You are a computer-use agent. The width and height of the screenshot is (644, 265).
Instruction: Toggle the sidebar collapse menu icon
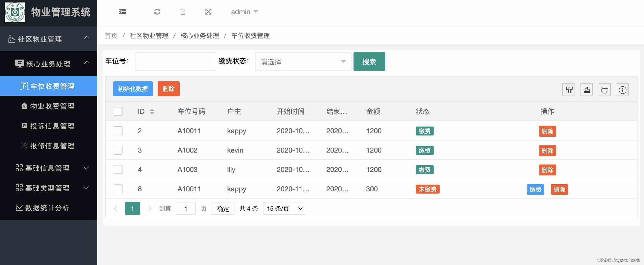pos(122,12)
